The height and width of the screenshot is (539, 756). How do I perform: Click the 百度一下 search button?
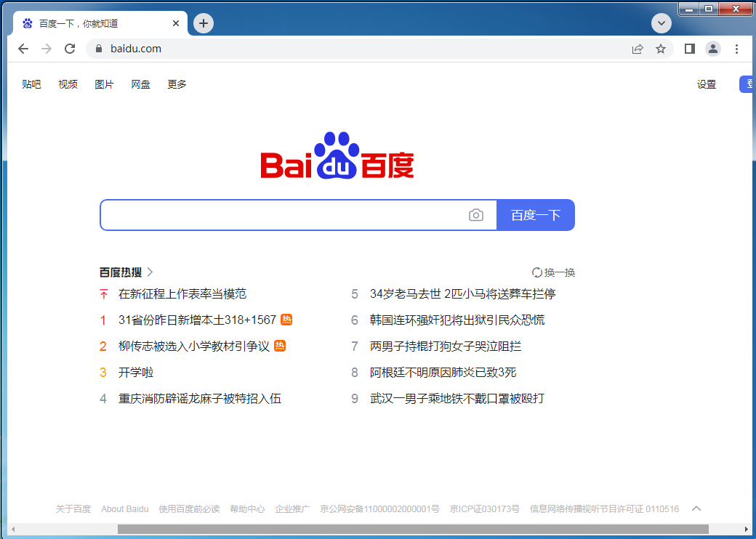coord(536,215)
